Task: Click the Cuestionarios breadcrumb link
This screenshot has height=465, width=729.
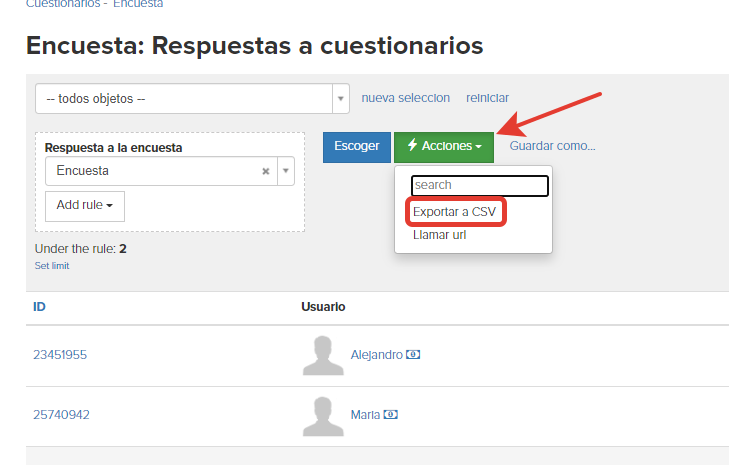Action: click(63, 4)
